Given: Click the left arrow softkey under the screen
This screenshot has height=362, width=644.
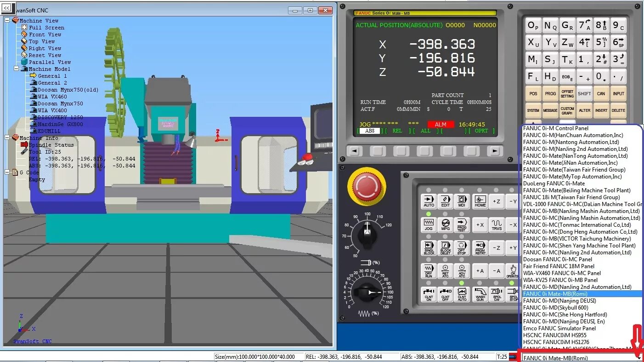Looking at the screenshot, I should pyautogui.click(x=353, y=151).
